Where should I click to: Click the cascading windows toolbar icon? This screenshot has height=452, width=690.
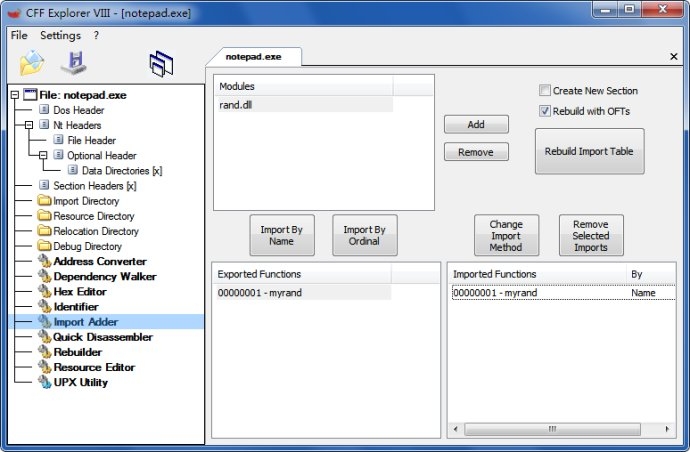tap(161, 64)
